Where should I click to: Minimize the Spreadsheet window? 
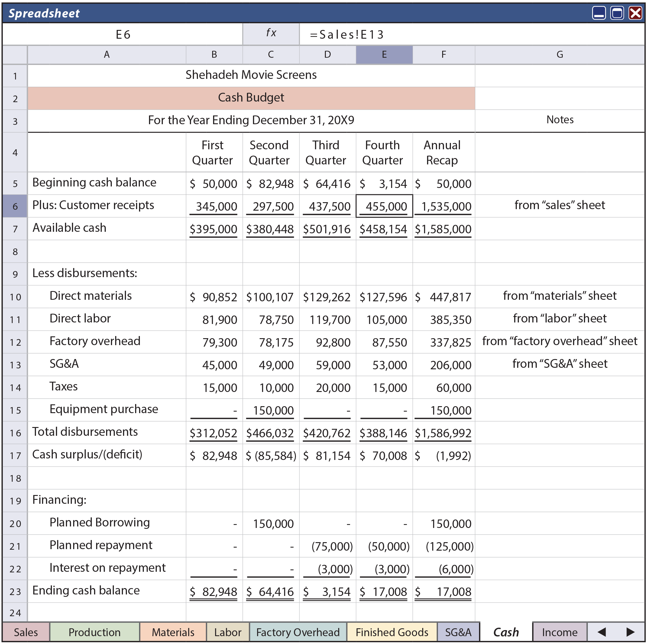pyautogui.click(x=598, y=13)
